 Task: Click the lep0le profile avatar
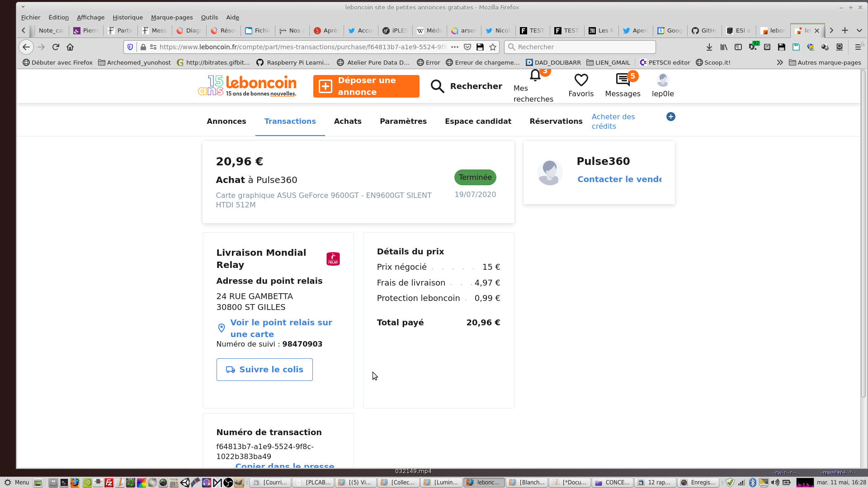pos(663,80)
